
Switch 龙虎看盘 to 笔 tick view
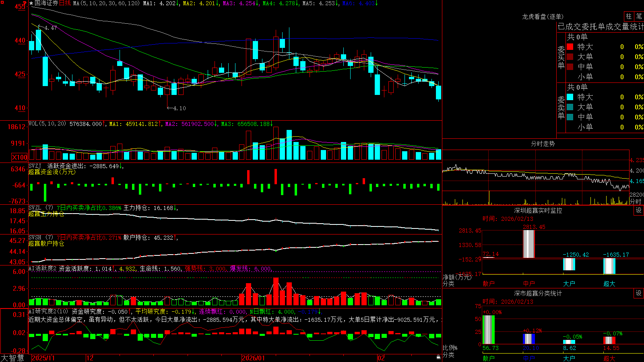coord(639,16)
